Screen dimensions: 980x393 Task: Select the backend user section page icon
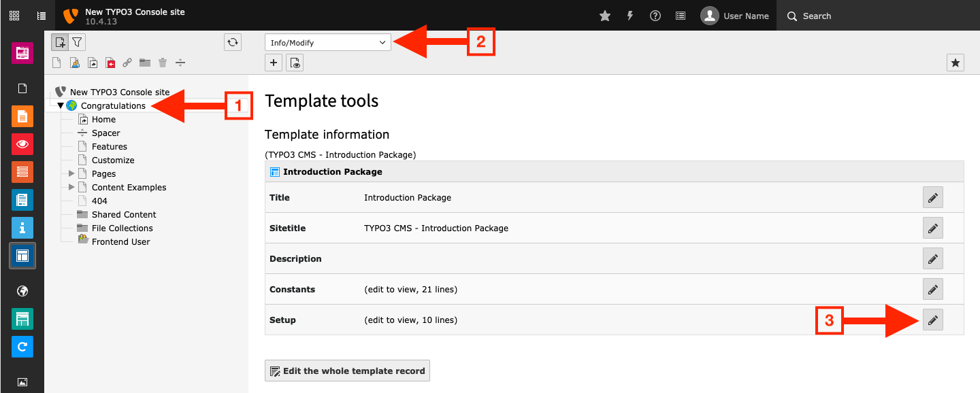(x=75, y=63)
